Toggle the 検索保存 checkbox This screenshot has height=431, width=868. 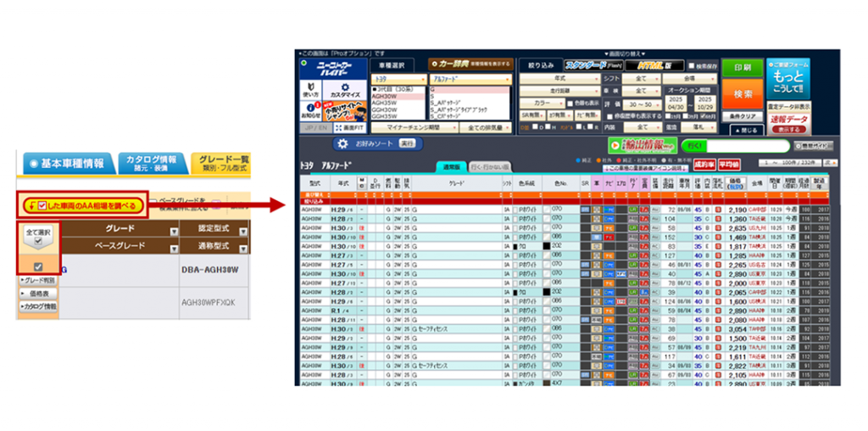point(691,65)
